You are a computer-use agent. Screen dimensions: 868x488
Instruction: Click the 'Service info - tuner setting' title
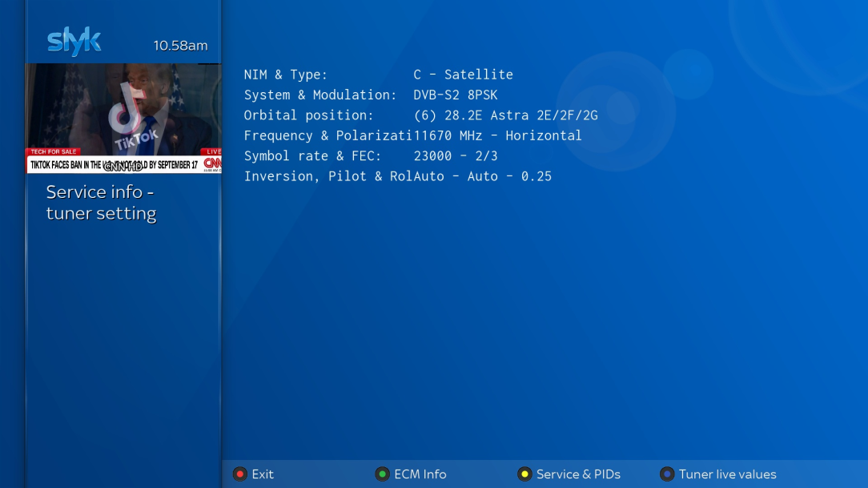(x=102, y=202)
